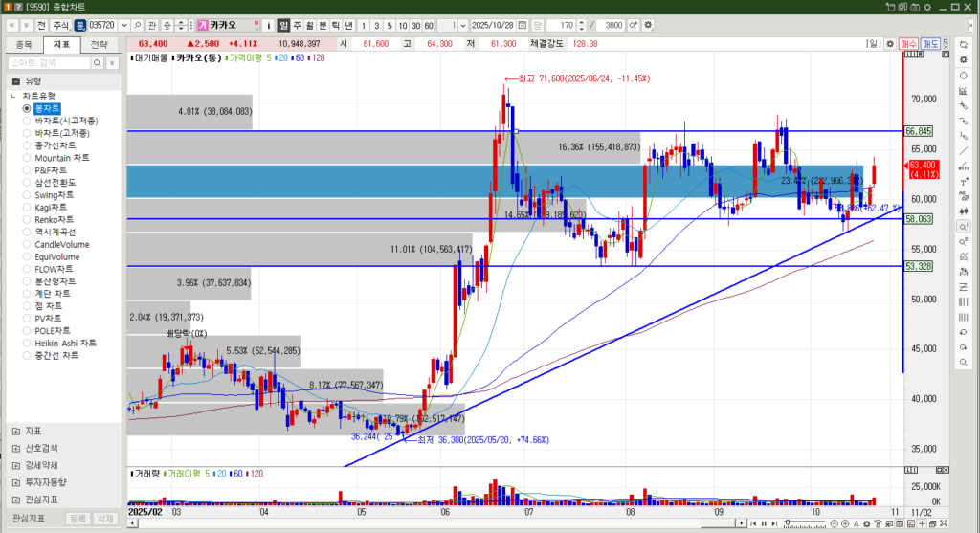
Task: Click the bottom chart timeline scrollbar
Action: click(431, 523)
